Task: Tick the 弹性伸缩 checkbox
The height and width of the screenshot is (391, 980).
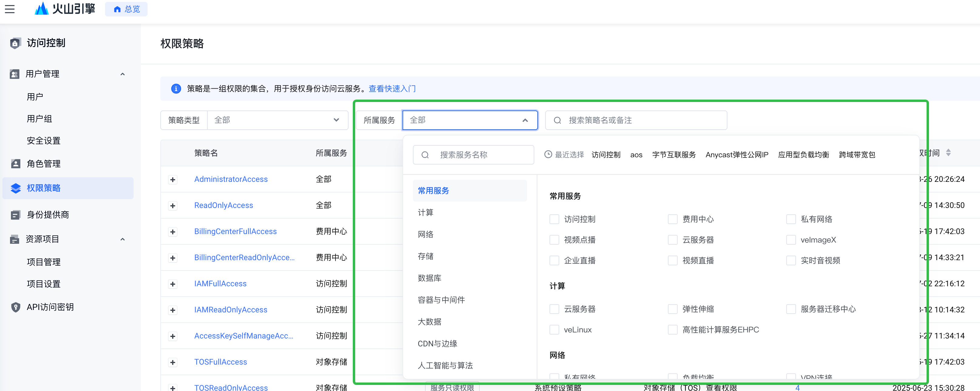Action: click(672, 309)
